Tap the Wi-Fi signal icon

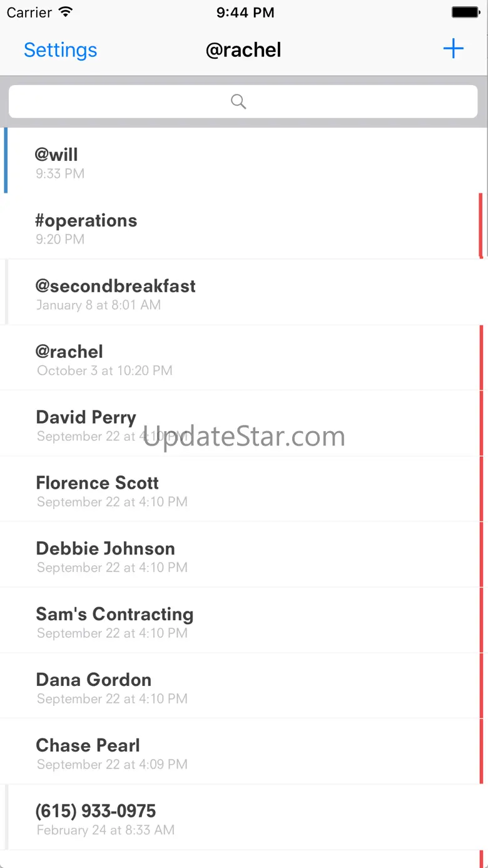point(65,13)
